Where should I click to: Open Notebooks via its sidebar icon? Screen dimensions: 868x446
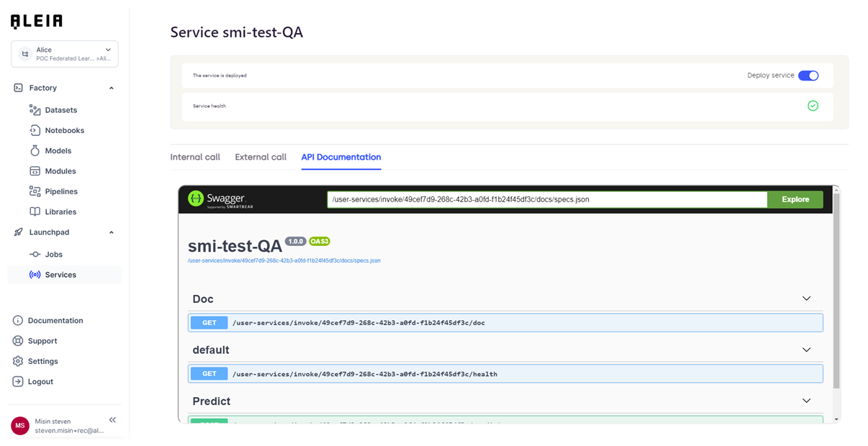tap(35, 130)
